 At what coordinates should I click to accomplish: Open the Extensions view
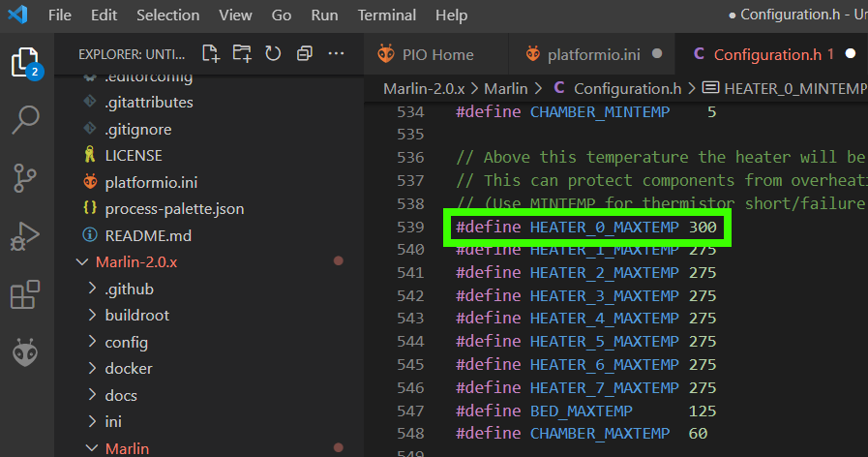(x=25, y=294)
